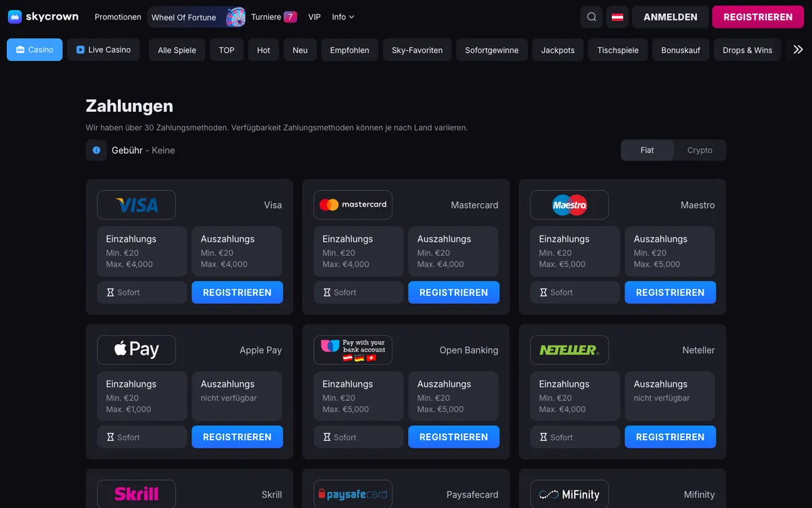812x508 pixels.
Task: Click the Wheel Of Fortune wheel icon
Action: (x=235, y=17)
